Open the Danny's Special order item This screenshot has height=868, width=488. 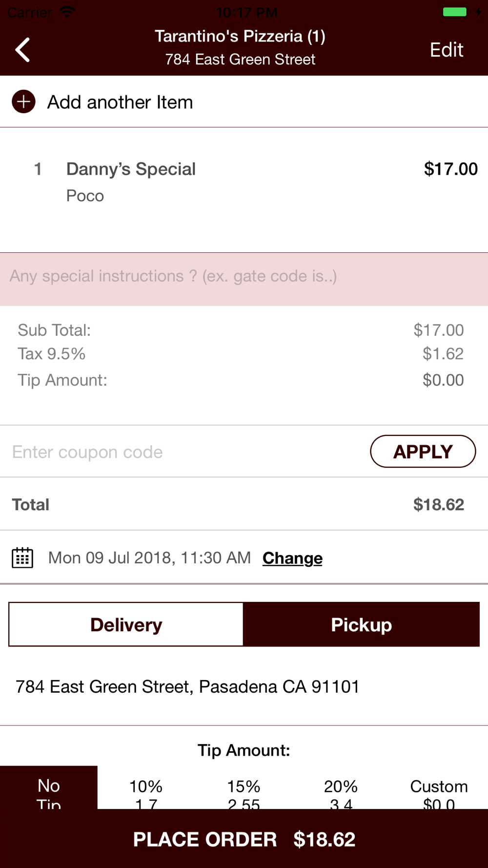tap(131, 169)
